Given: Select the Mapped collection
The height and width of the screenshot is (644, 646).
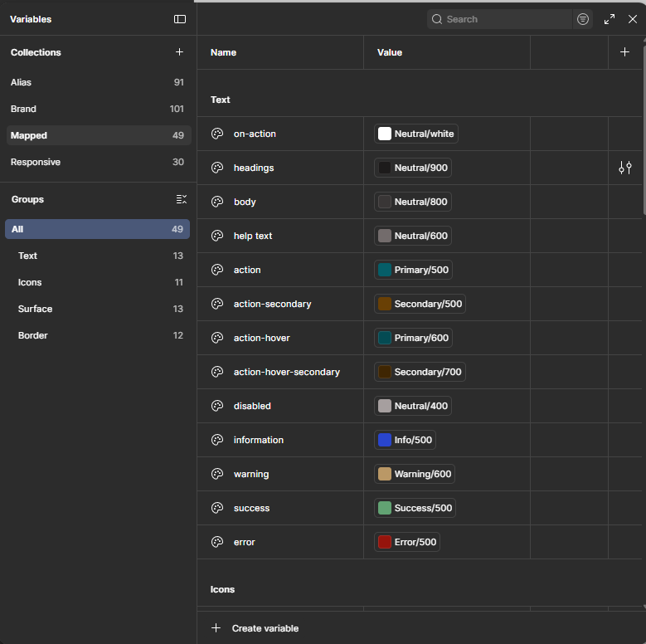Looking at the screenshot, I should click(98, 135).
